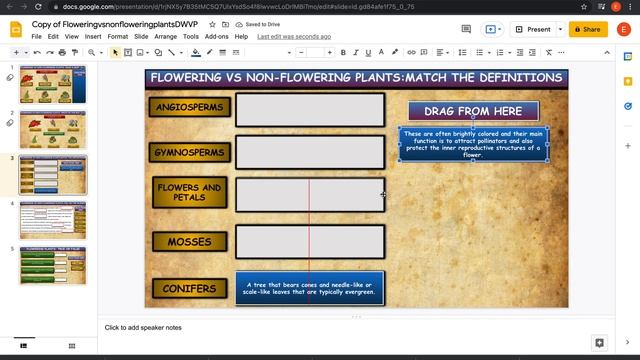Viewport: 640px width, 360px height.
Task: Add a new slide with plus button
Action: [16, 53]
